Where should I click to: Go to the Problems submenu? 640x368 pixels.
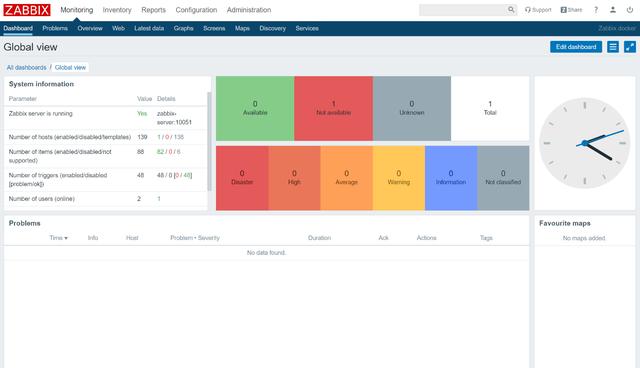coord(55,28)
